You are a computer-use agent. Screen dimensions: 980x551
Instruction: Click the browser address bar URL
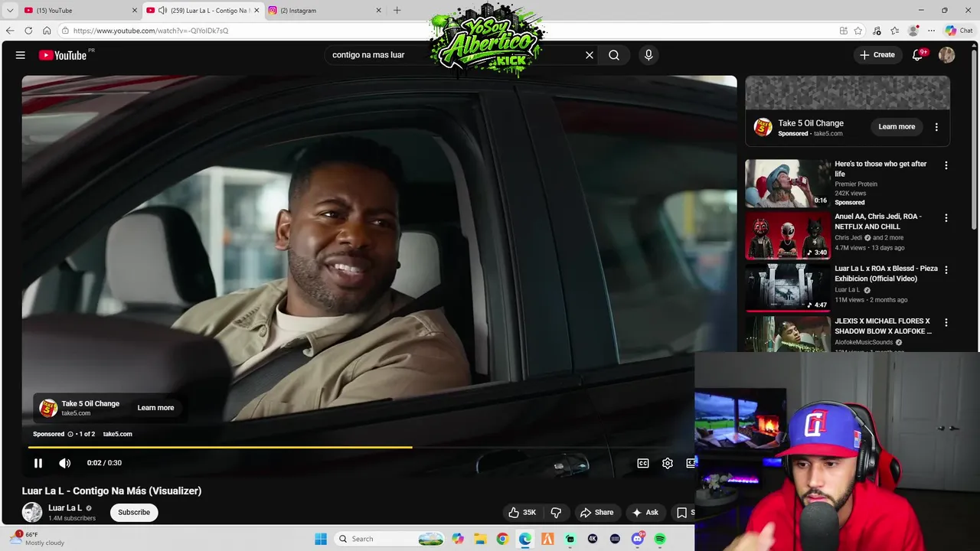click(x=151, y=31)
